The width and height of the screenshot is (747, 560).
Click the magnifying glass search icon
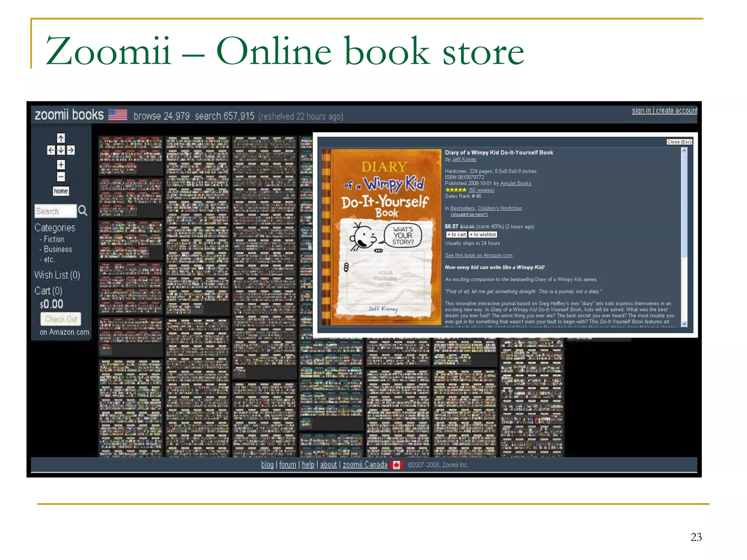tap(83, 211)
